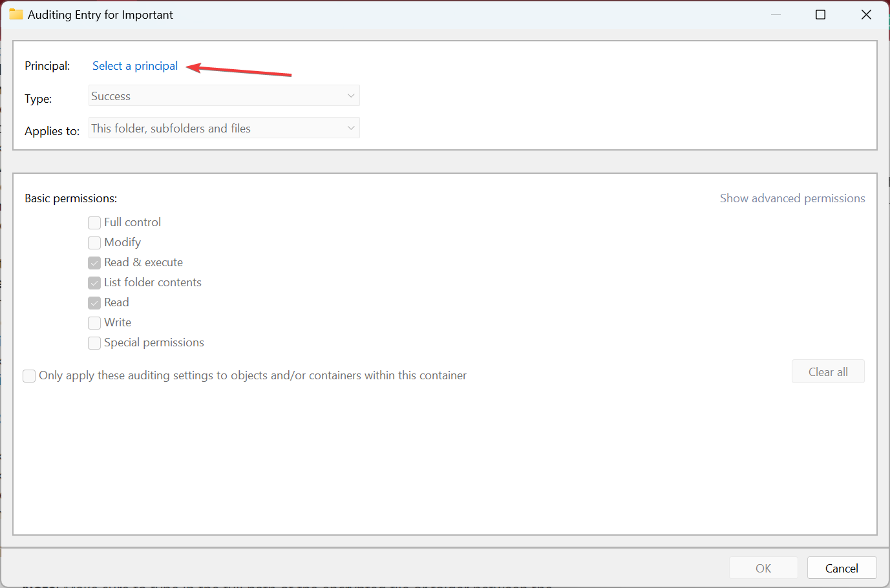890x588 pixels.
Task: Enable the Full control checkbox
Action: [94, 223]
